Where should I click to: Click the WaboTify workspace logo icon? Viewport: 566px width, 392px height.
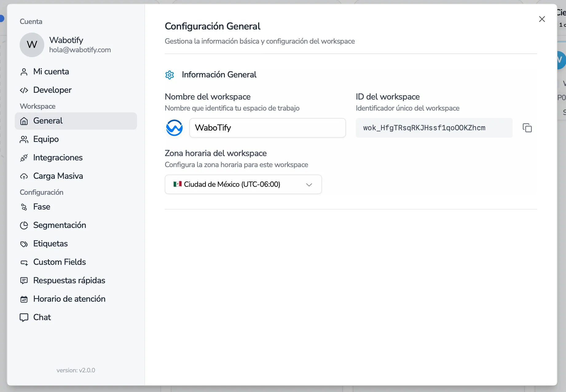pos(174,128)
